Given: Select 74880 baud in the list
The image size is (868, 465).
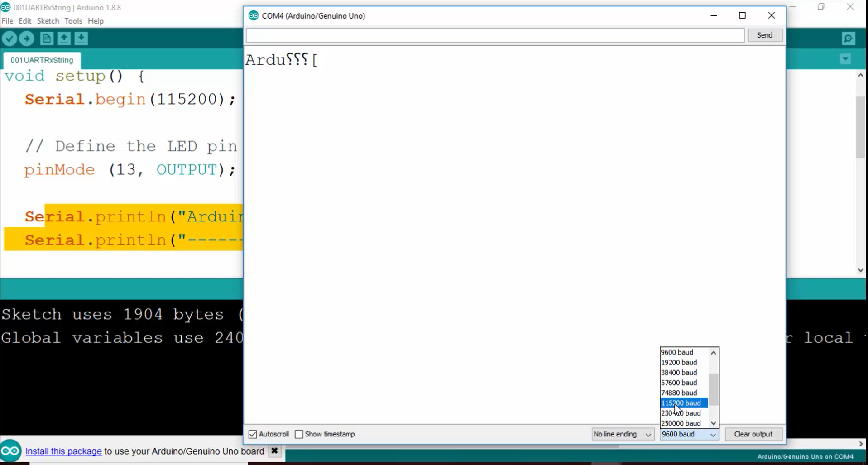Looking at the screenshot, I should [x=684, y=393].
